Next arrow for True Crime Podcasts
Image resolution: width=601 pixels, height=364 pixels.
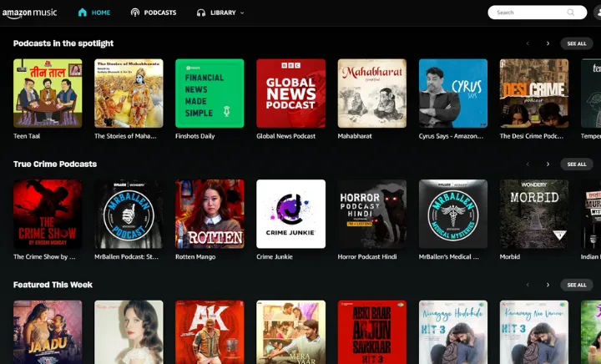click(x=548, y=164)
